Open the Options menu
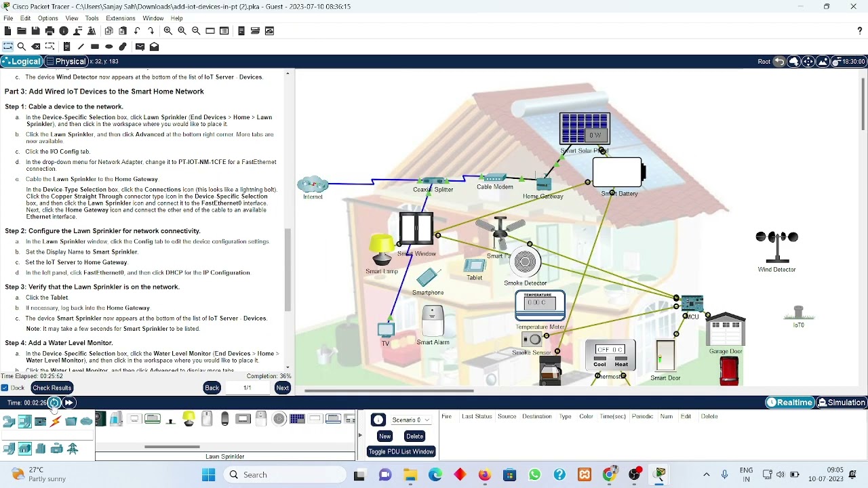This screenshot has height=488, width=868. tap(47, 18)
